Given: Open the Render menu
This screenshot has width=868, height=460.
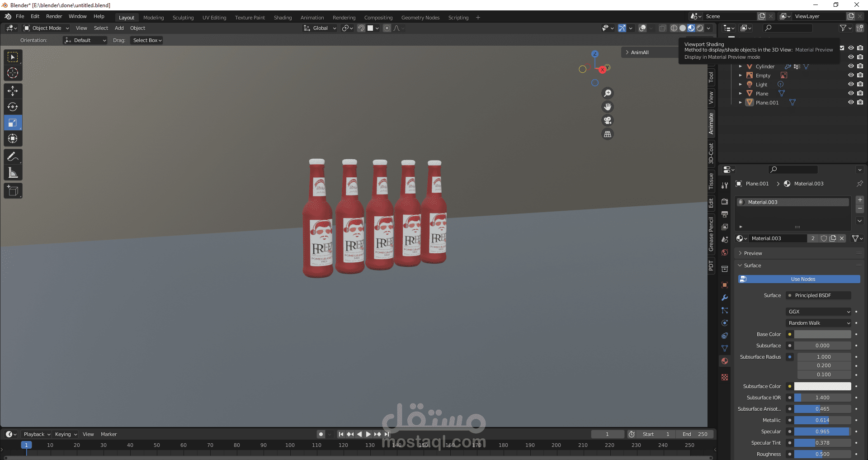Looking at the screenshot, I should point(54,16).
